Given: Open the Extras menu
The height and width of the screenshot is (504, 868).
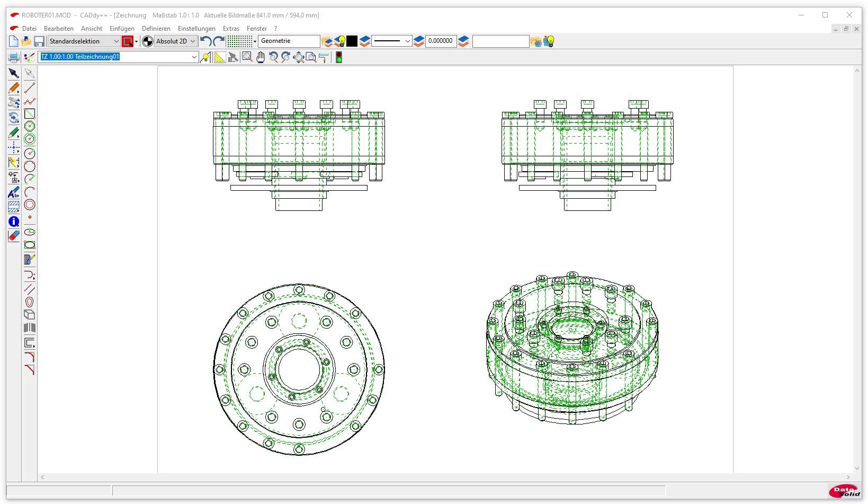Looking at the screenshot, I should click(231, 29).
